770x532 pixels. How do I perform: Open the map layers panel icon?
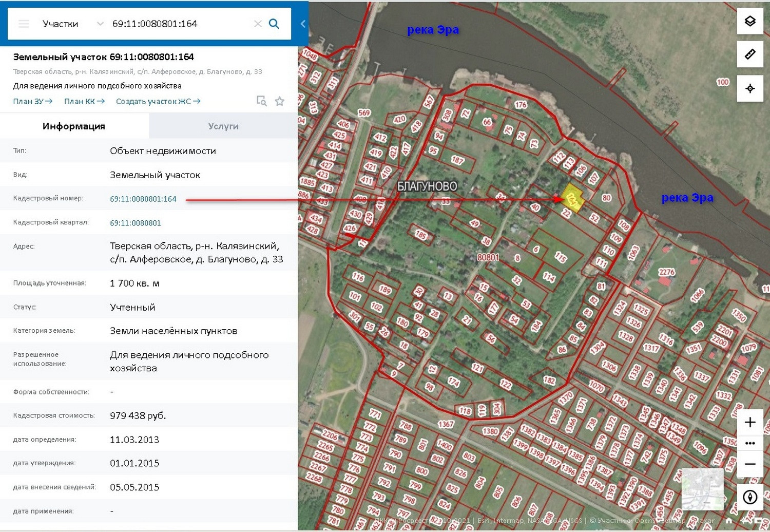[750, 21]
